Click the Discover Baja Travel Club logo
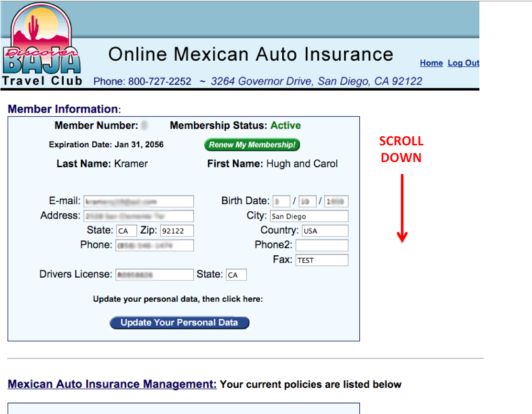This screenshot has height=414, width=532. tap(42, 45)
